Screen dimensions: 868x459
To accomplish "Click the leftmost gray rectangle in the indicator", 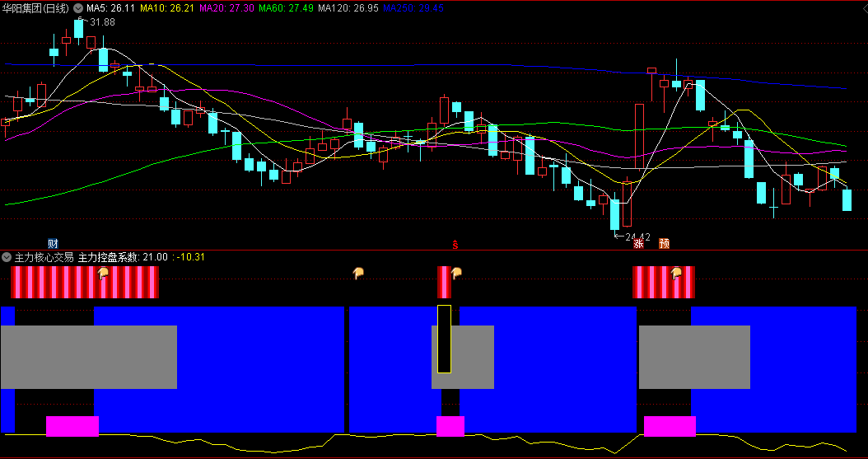I will coord(89,357).
